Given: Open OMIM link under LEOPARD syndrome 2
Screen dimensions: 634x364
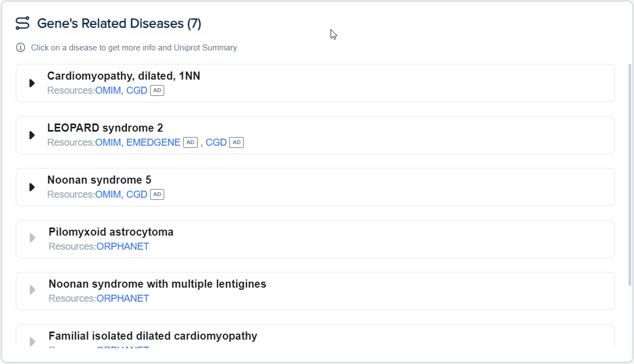Looking at the screenshot, I should pos(108,142).
